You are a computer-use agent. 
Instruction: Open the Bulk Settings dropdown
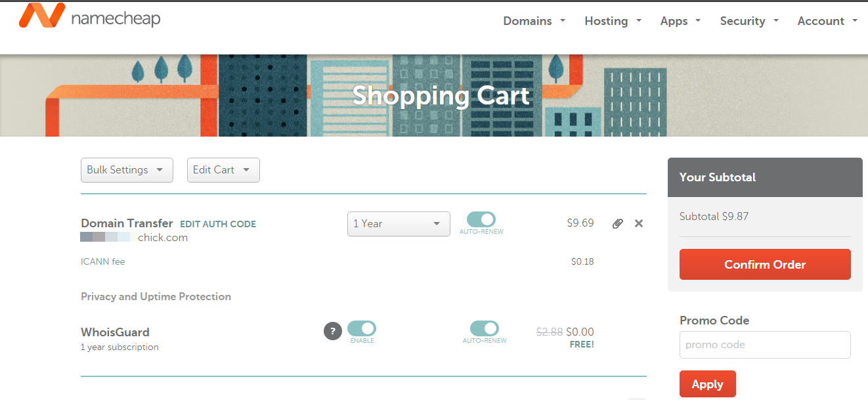[127, 170]
